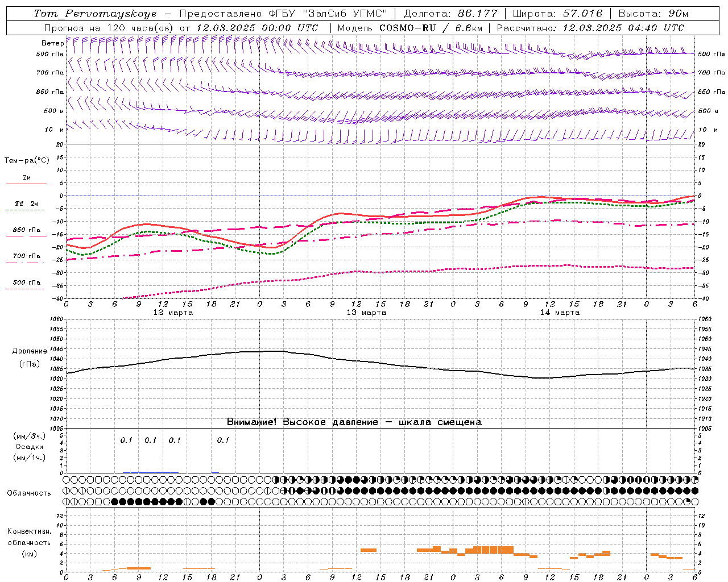Click the Модель COSMO-RU / 6.6км label
This screenshot has width=728, height=582.
click(x=410, y=28)
